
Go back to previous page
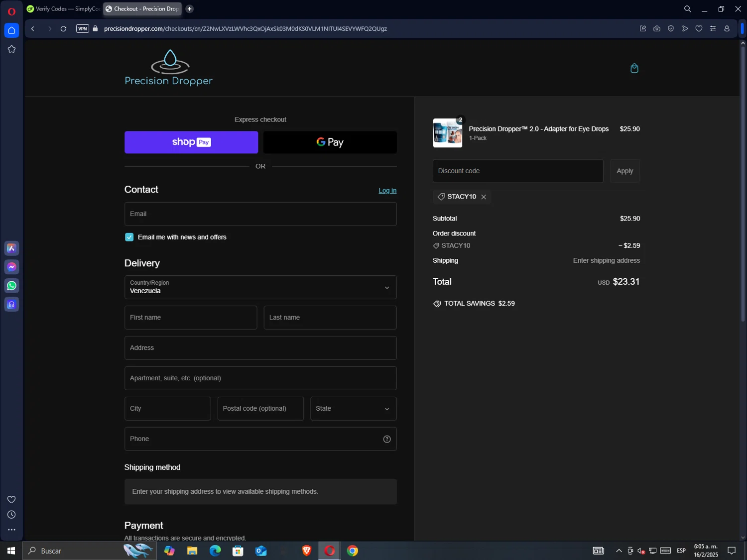click(33, 29)
